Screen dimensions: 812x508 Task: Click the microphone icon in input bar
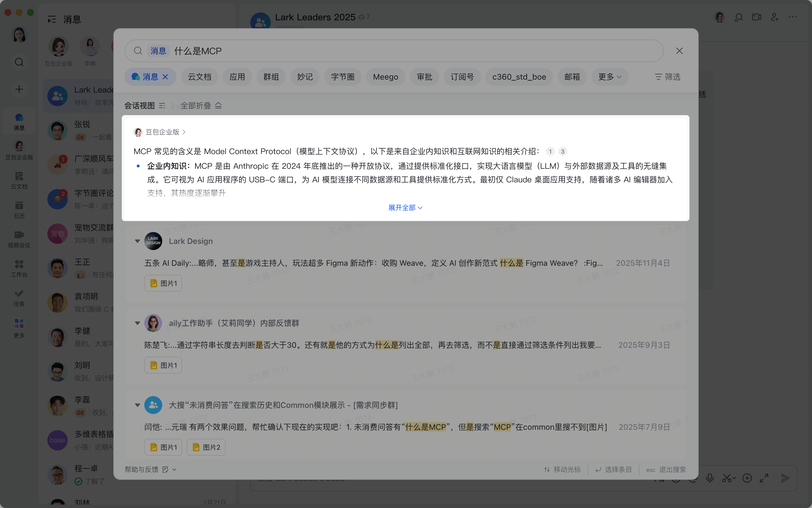(x=710, y=478)
